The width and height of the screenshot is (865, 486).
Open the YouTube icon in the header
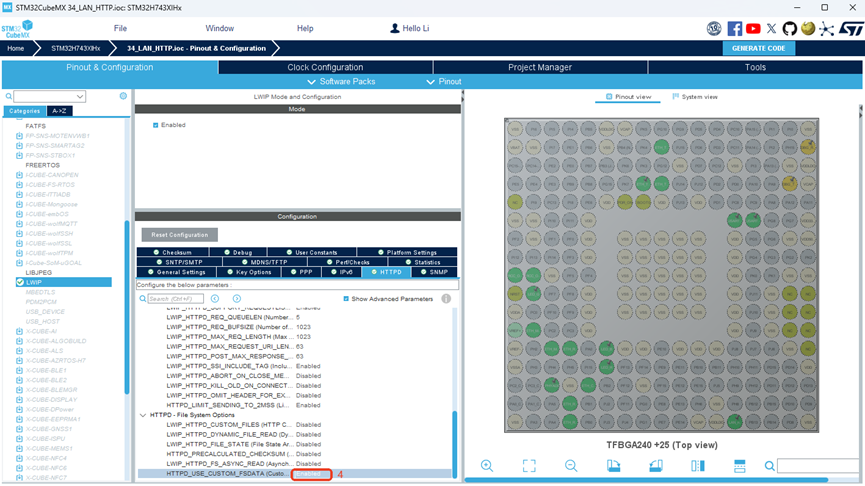(x=753, y=29)
